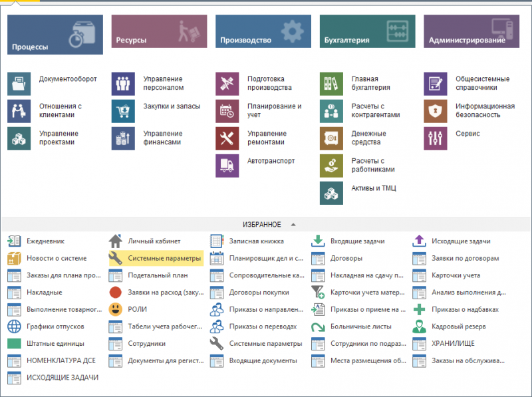This screenshot has width=532, height=397.
Task: Click the Новости о системе box icon
Action: pos(14,258)
